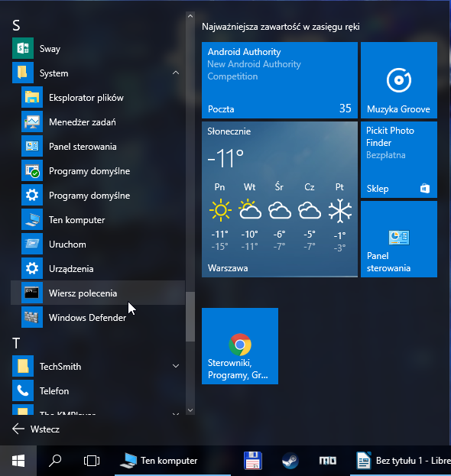Open Programy domyślne gear icon
The width and height of the screenshot is (451, 476).
(32, 195)
